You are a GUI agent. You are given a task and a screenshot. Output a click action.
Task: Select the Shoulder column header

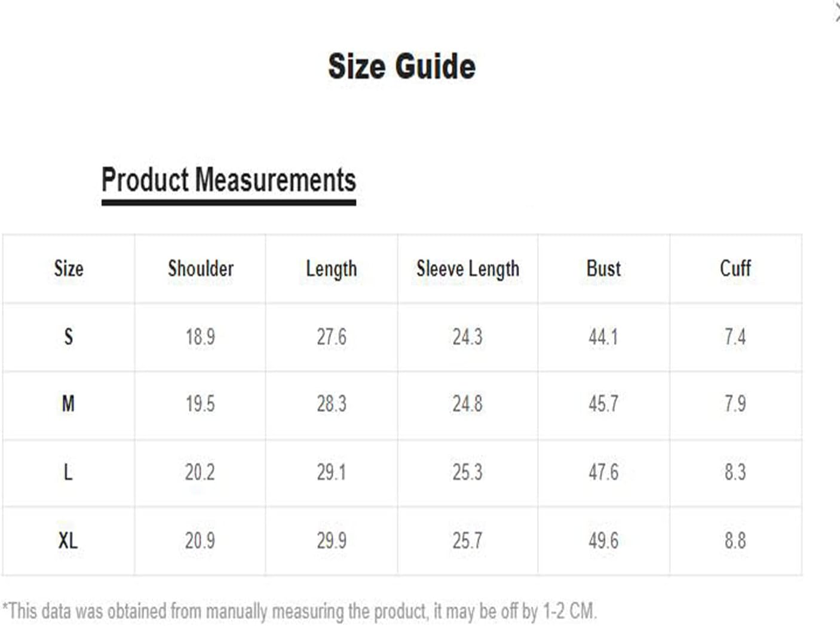(x=200, y=269)
